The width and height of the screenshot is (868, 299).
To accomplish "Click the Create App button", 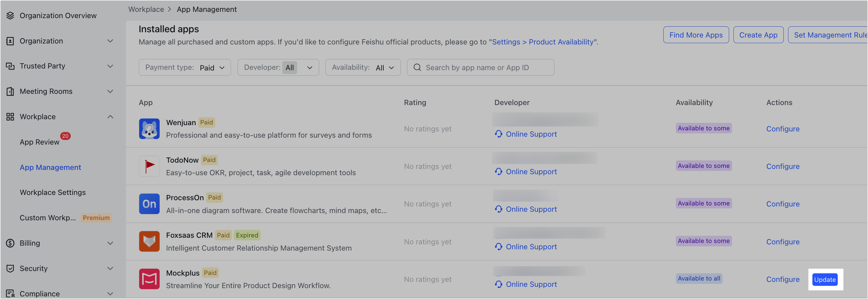I will click(x=758, y=35).
